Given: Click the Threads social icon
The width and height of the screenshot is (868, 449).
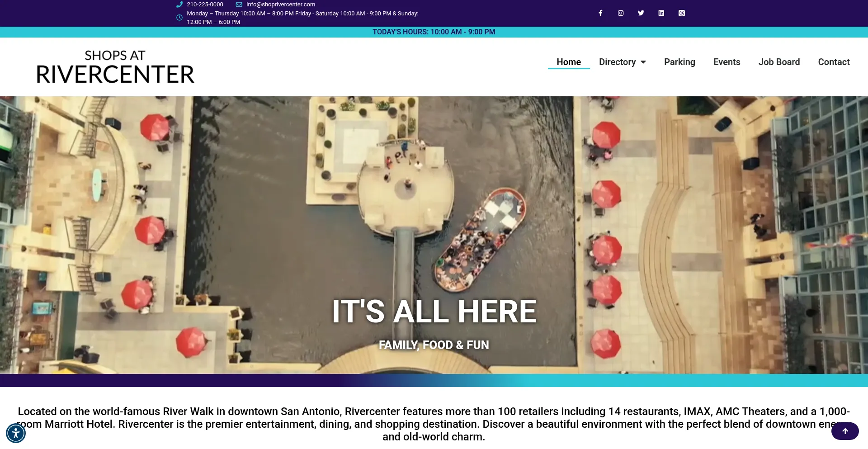Looking at the screenshot, I should 681,13.
